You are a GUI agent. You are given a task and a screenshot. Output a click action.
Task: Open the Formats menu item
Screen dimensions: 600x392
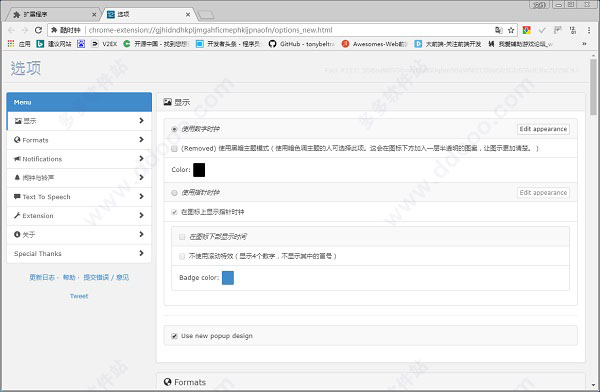coord(79,140)
